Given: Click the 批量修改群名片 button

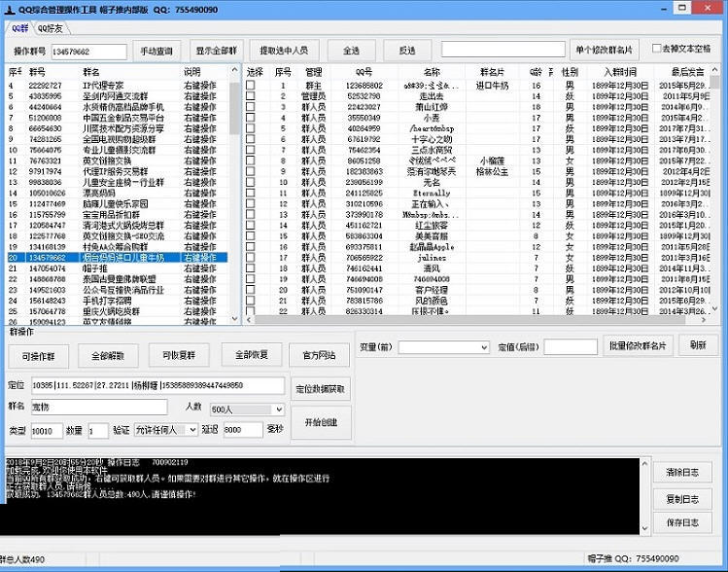Looking at the screenshot, I should click(638, 346).
